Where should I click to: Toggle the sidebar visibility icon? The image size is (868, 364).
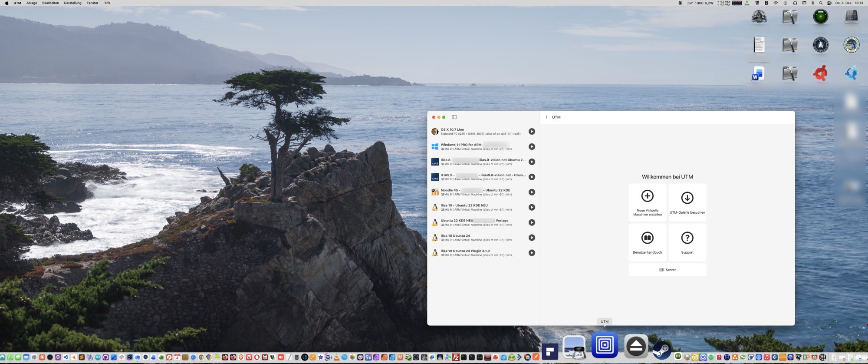(x=454, y=117)
